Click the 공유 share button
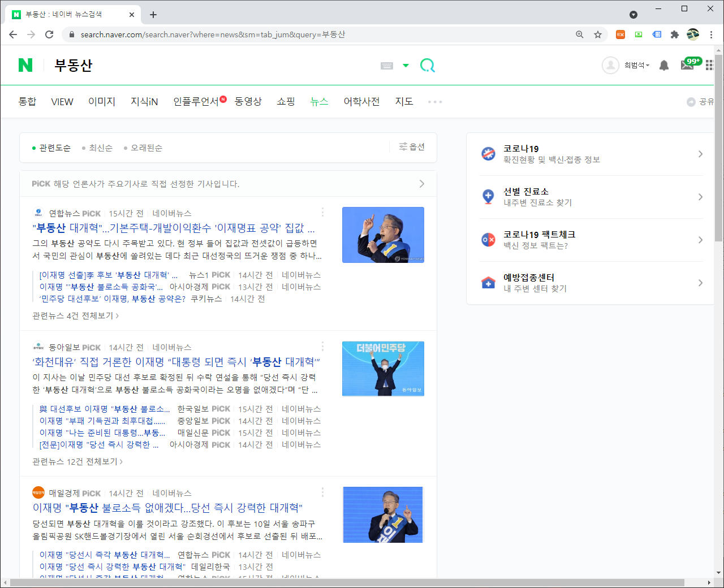The image size is (724, 588). coord(700,102)
